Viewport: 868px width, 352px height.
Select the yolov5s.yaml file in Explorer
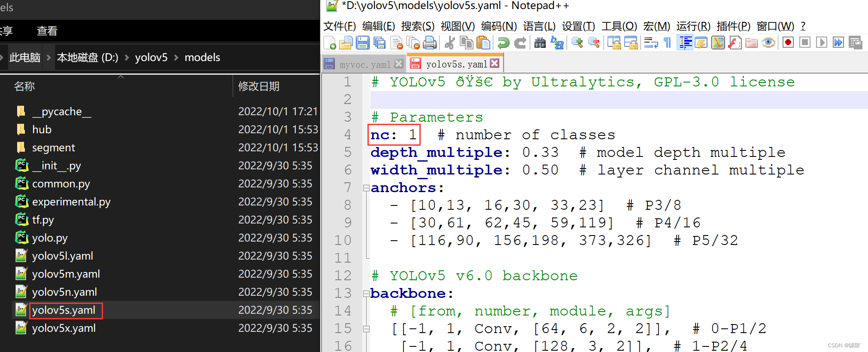pyautogui.click(x=64, y=310)
